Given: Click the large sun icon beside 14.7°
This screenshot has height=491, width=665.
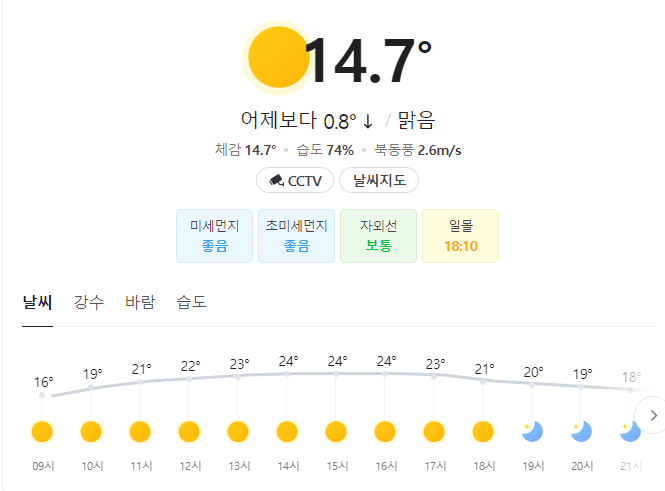Looking at the screenshot, I should (x=278, y=58).
